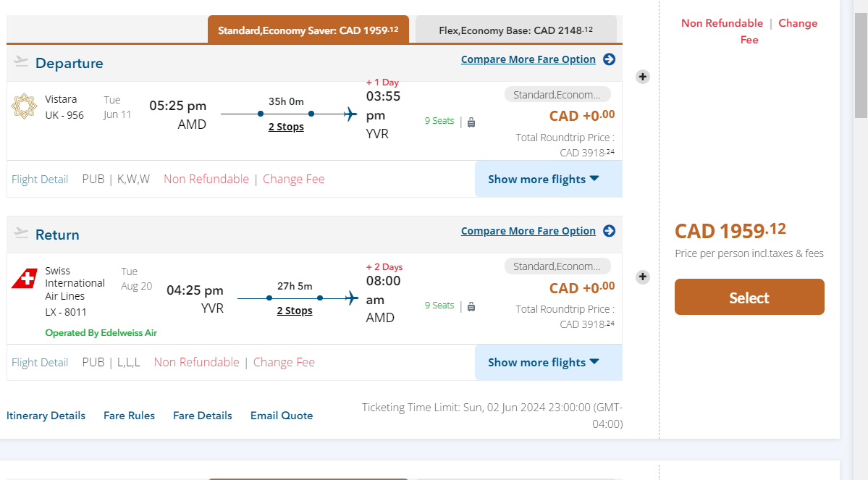This screenshot has height=480, width=868.
Task: Click the baggage icon on the Vistara flight
Action: pos(471,122)
